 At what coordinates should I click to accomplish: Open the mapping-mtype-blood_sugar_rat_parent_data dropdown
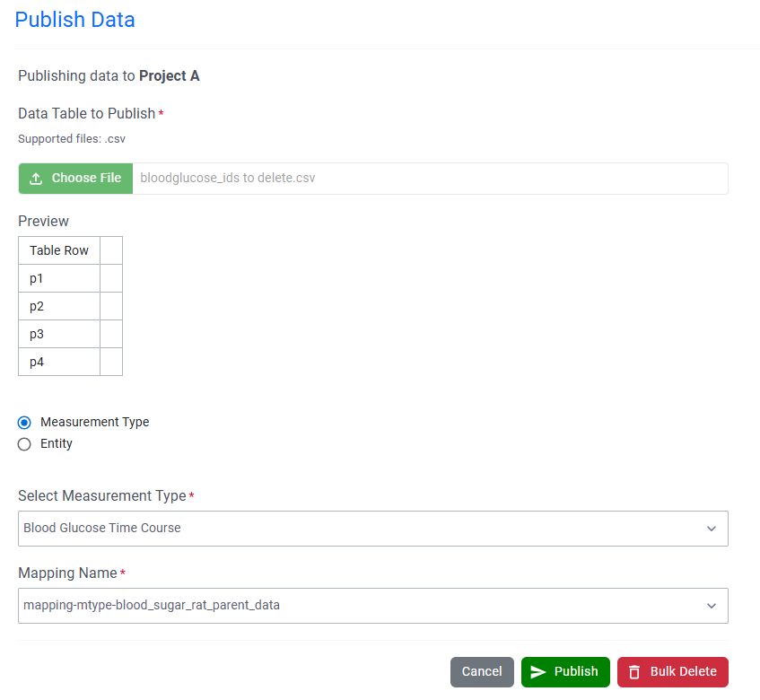[359, 606]
